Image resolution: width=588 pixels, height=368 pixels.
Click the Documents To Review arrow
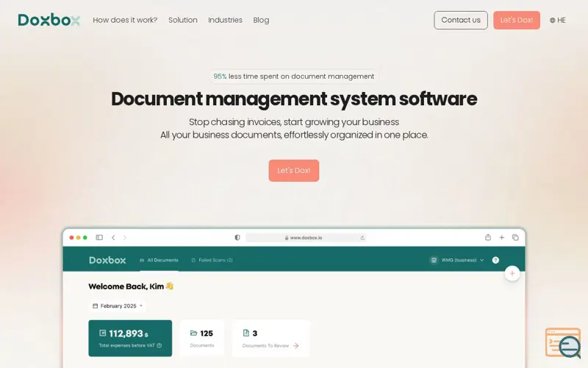[x=295, y=345]
